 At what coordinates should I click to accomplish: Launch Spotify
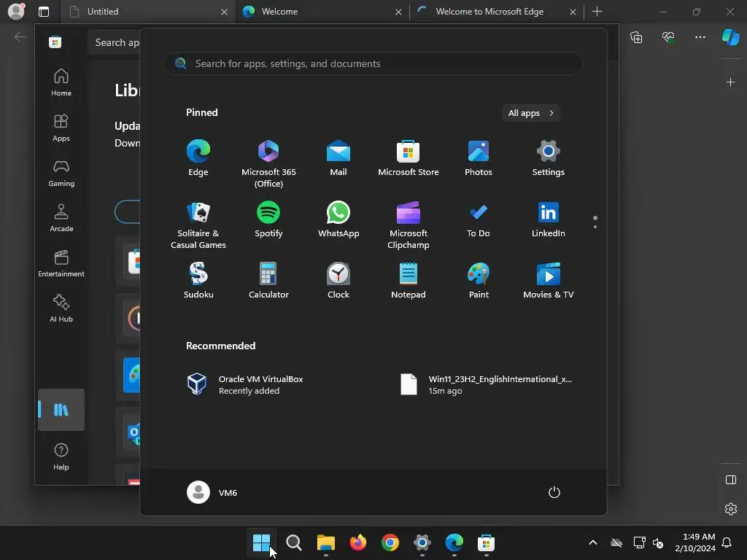268,219
